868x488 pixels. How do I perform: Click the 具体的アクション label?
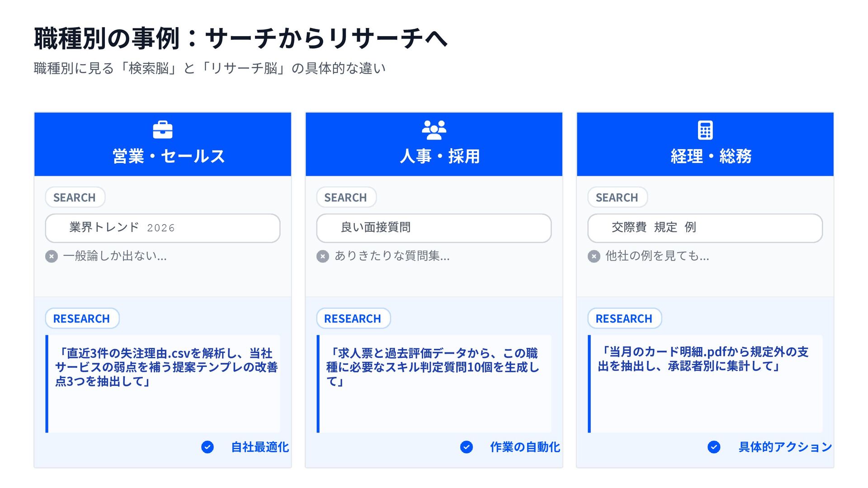[785, 447]
